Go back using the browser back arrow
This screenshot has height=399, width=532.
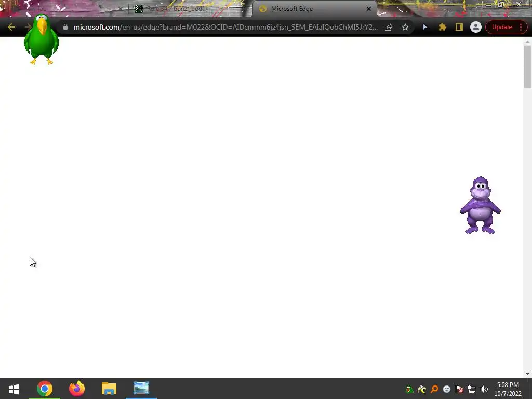point(11,27)
